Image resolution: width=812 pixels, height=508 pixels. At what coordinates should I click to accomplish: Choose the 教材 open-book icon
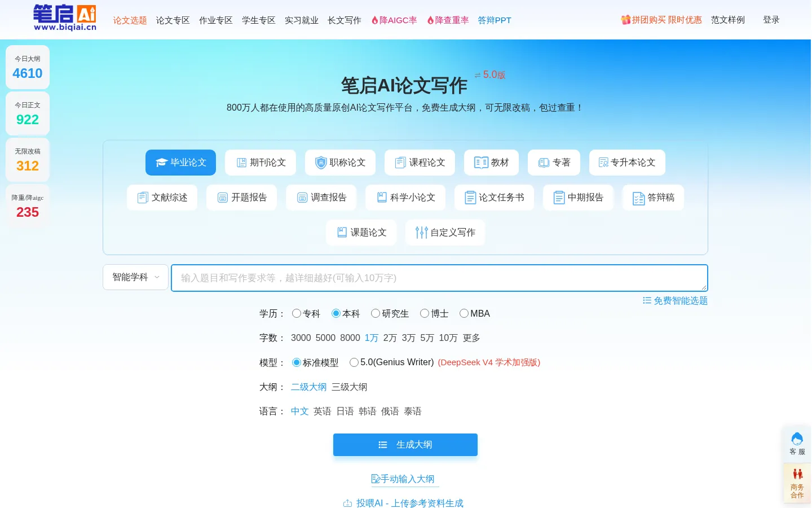tap(481, 163)
